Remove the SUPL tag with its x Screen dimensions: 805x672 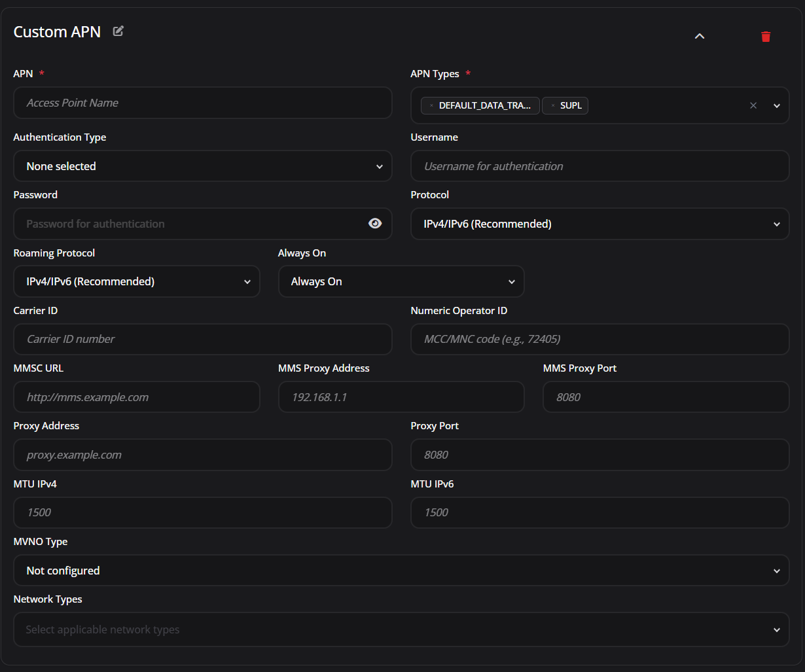click(x=552, y=105)
